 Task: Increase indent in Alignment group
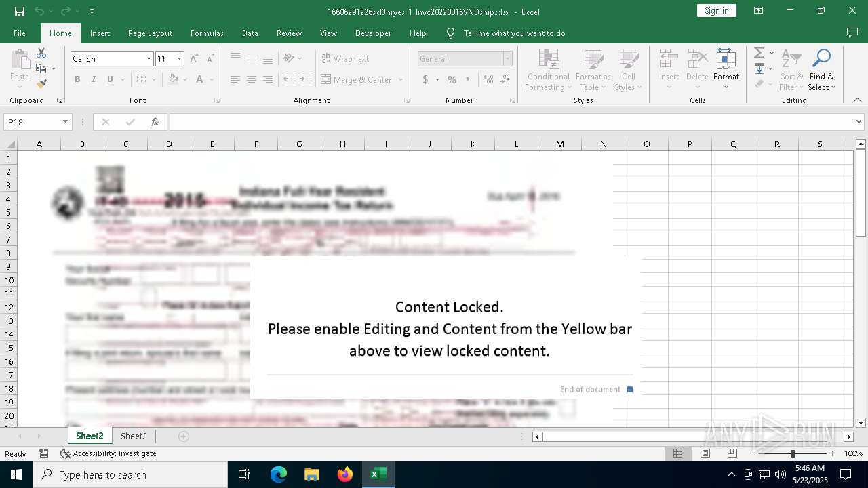[x=305, y=79]
